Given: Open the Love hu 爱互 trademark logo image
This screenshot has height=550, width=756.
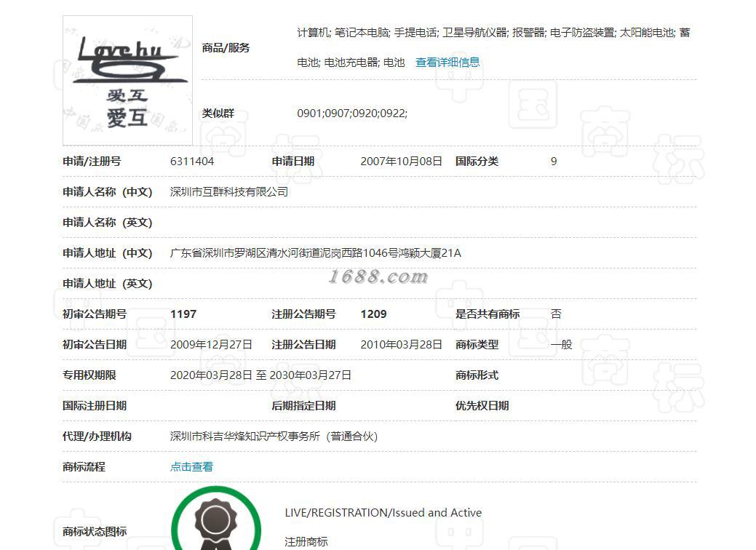Looking at the screenshot, I should pos(128,80).
